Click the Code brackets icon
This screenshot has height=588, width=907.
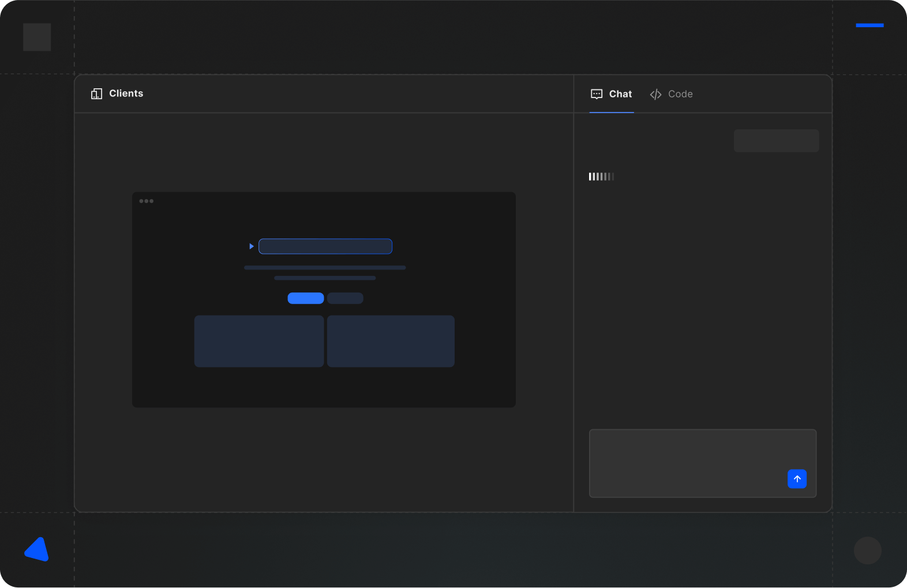655,94
